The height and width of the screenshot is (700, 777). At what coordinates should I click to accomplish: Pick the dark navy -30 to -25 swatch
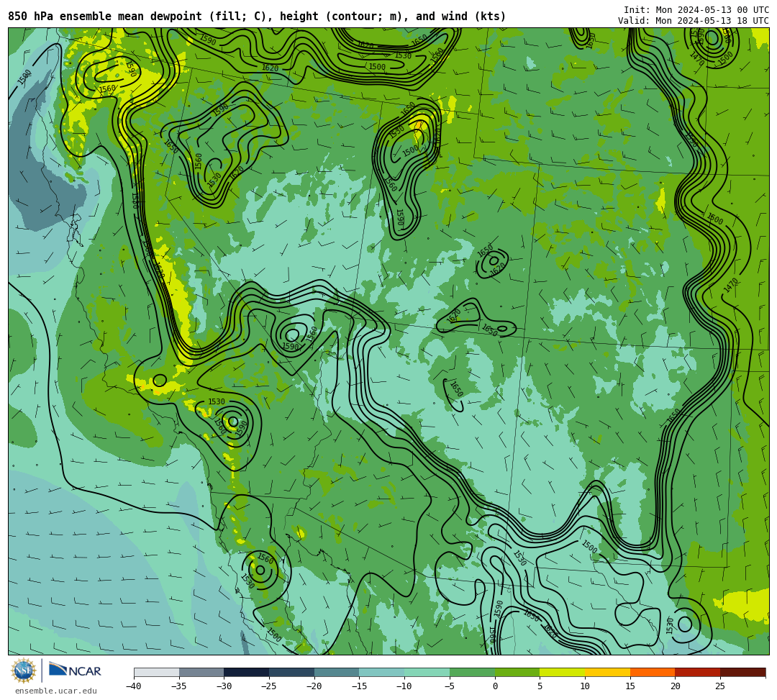pos(247,672)
